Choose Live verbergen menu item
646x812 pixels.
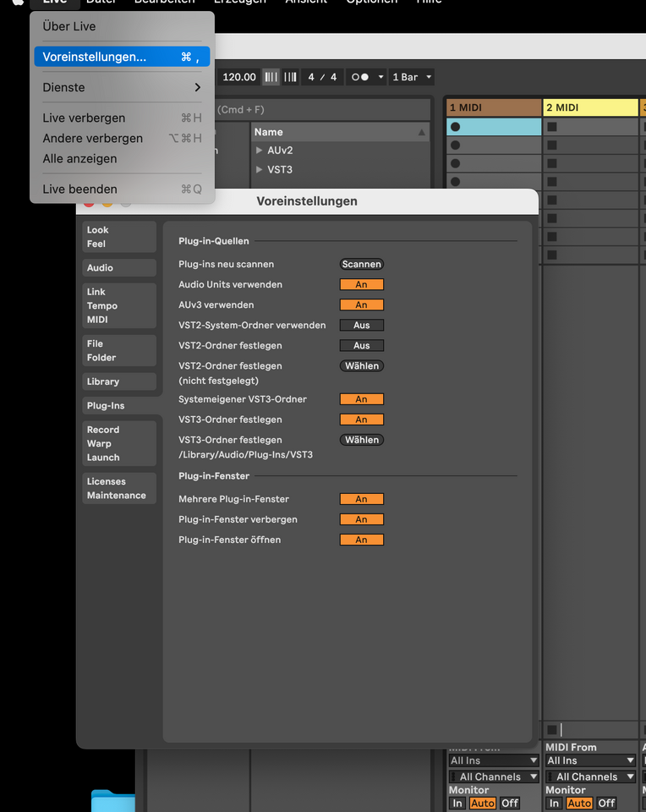click(122, 118)
